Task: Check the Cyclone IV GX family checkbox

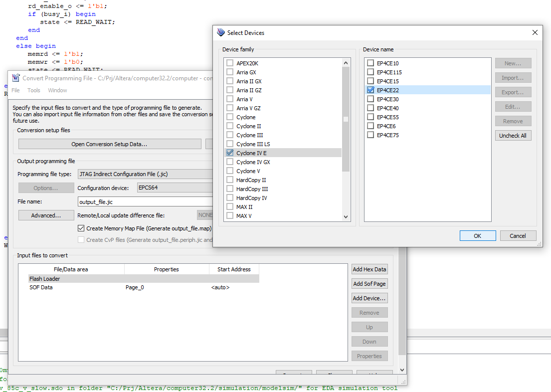Action: point(230,162)
